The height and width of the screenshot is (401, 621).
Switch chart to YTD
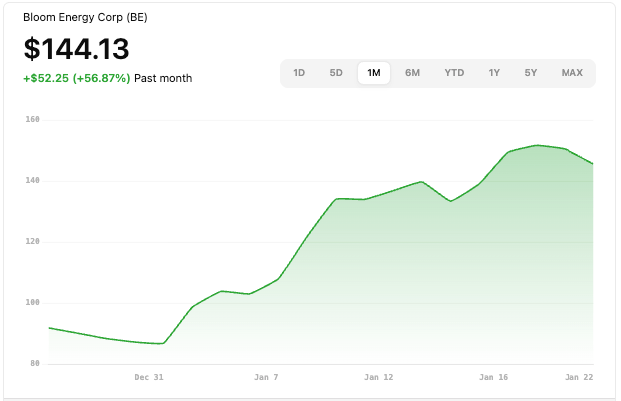click(454, 73)
